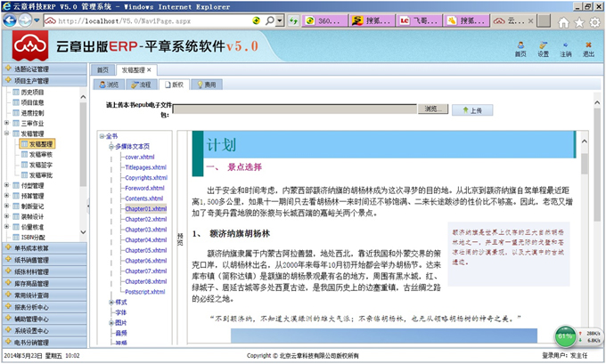606x364 pixels.
Task: Click the browser forward arrow button
Action: pos(25,20)
